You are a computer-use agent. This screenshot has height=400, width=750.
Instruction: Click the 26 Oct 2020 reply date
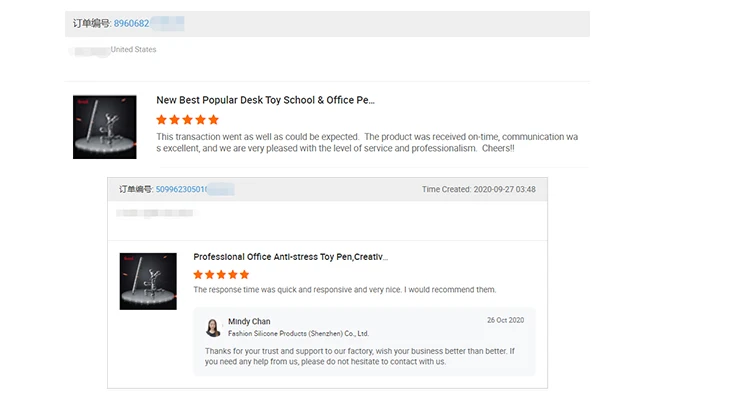pyautogui.click(x=506, y=320)
